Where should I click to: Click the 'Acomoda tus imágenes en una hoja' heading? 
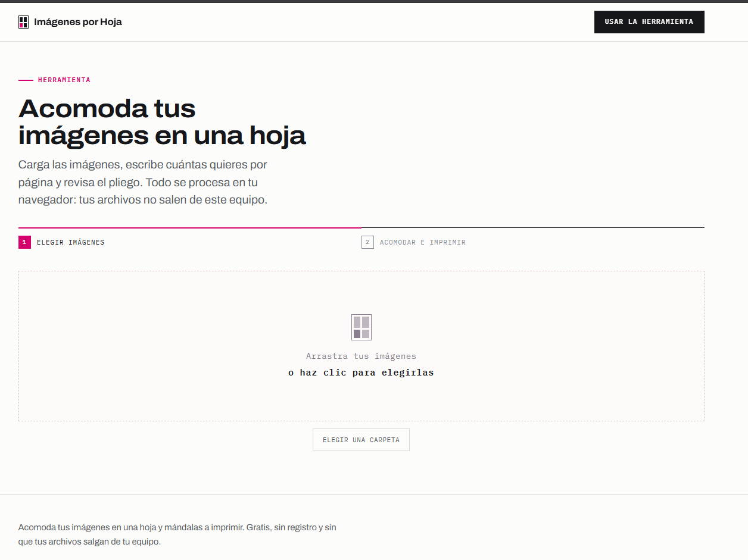(x=162, y=122)
